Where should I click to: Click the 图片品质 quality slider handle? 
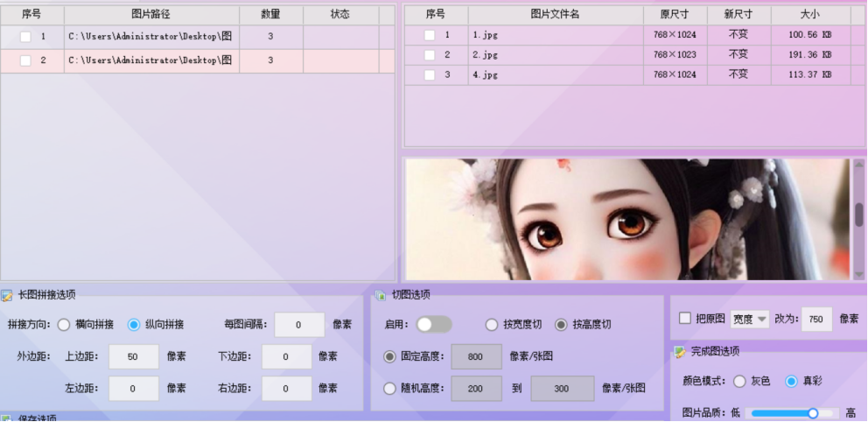(813, 413)
